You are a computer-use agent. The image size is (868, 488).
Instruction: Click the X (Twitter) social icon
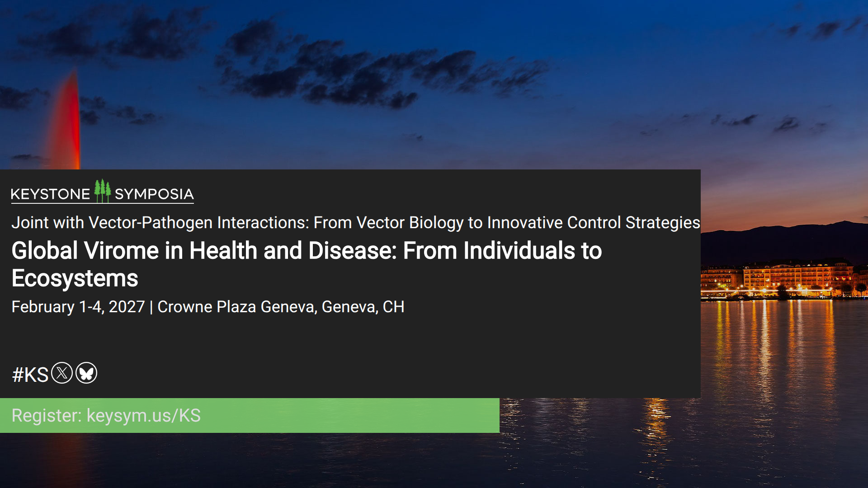62,373
